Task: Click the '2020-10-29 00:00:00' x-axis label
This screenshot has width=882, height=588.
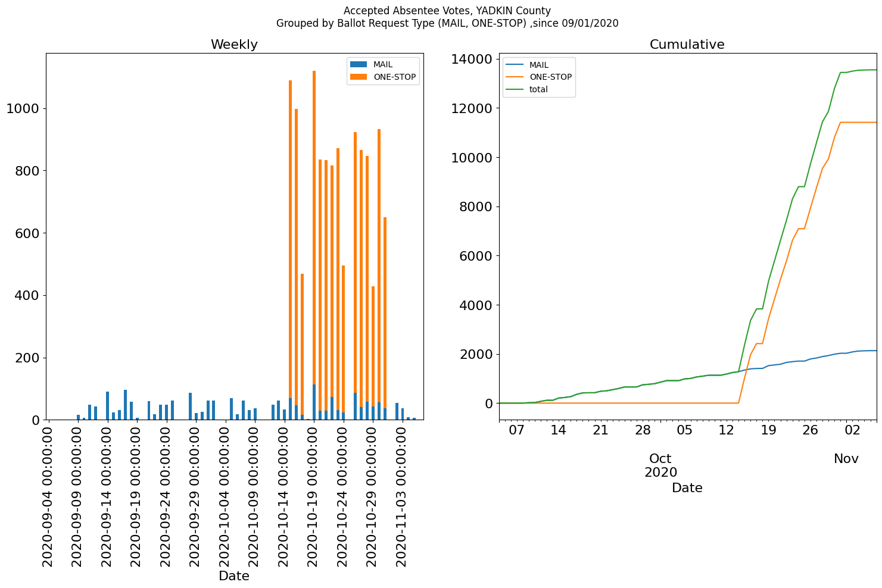Action: click(372, 495)
